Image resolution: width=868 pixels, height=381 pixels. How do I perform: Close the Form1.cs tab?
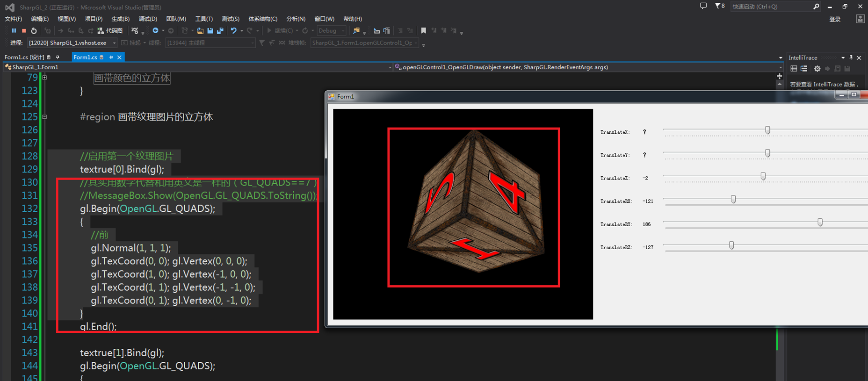pyautogui.click(x=119, y=57)
